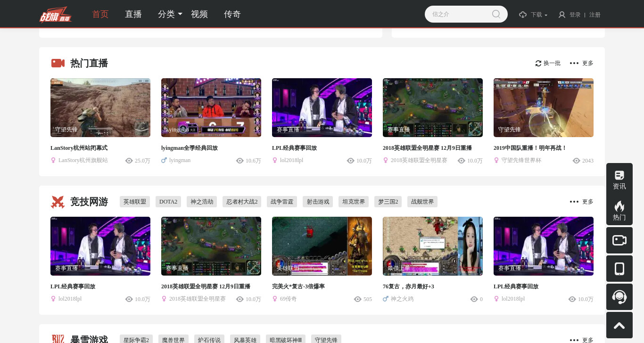This screenshot has width=644, height=343.
Task: Click the 注册 link
Action: coord(595,15)
